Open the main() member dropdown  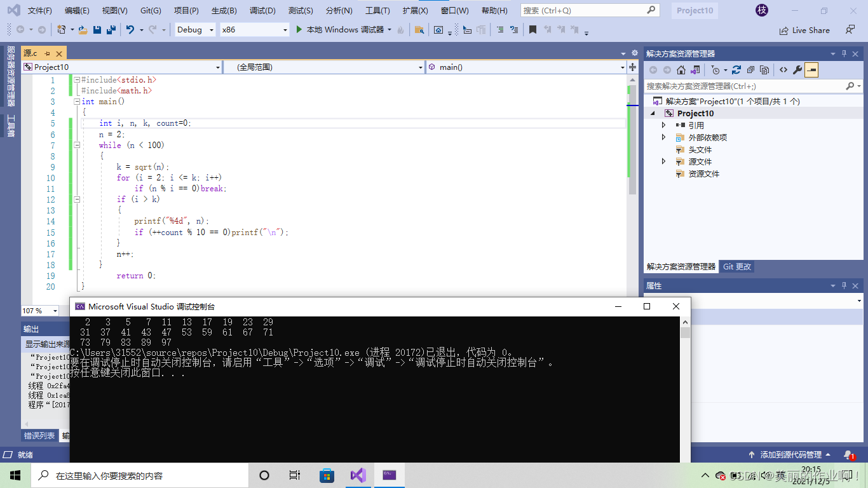point(526,67)
